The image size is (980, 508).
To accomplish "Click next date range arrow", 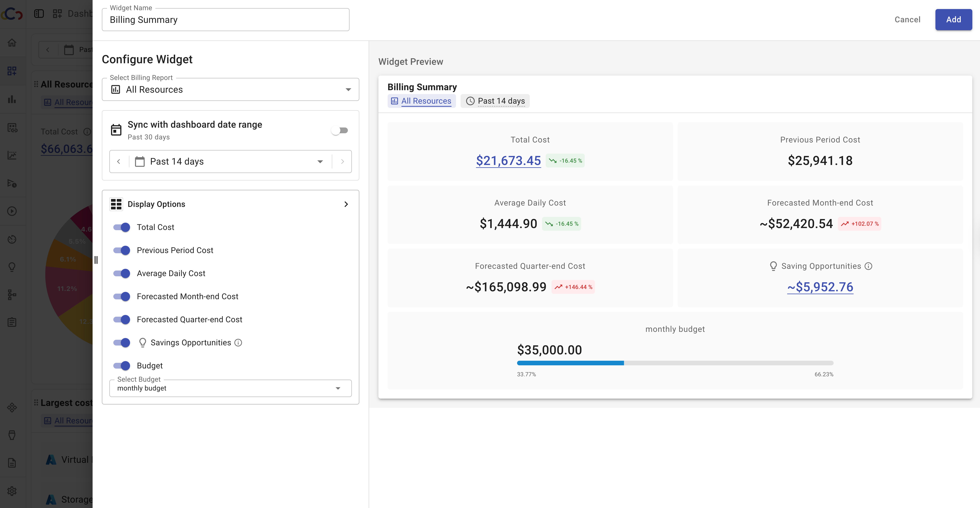I will pos(342,162).
